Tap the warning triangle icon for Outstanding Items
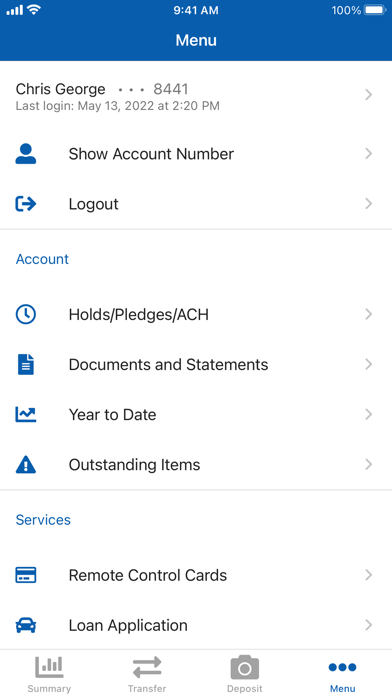 point(26,464)
